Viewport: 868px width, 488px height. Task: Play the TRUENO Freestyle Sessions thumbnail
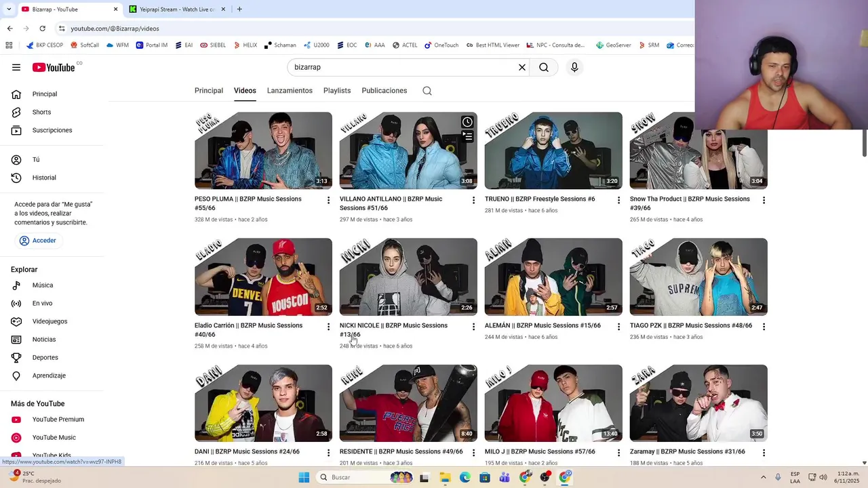click(x=553, y=150)
